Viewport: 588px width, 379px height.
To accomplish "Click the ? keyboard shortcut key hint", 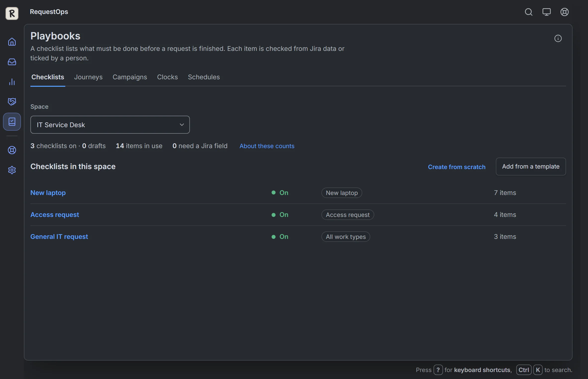I will (438, 370).
